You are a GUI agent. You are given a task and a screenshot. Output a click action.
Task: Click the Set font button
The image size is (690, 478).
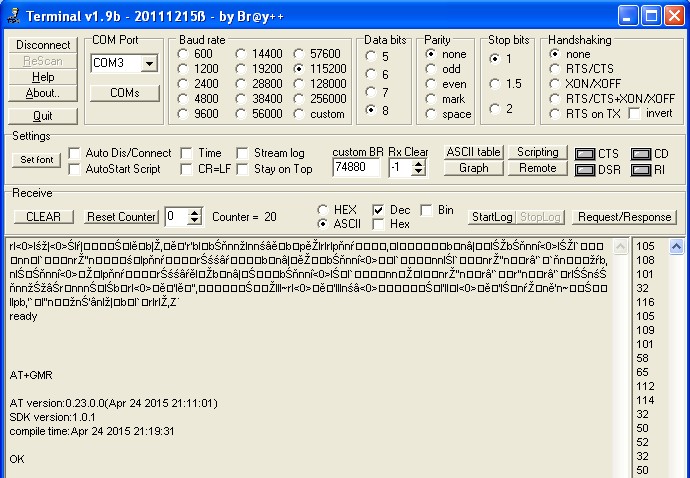point(35,160)
